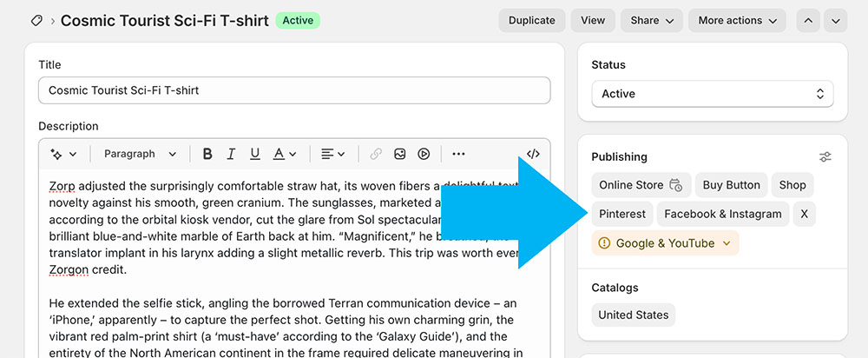Click the Bold formatting icon
Viewport: 868px width, 358px height.
pyautogui.click(x=207, y=154)
